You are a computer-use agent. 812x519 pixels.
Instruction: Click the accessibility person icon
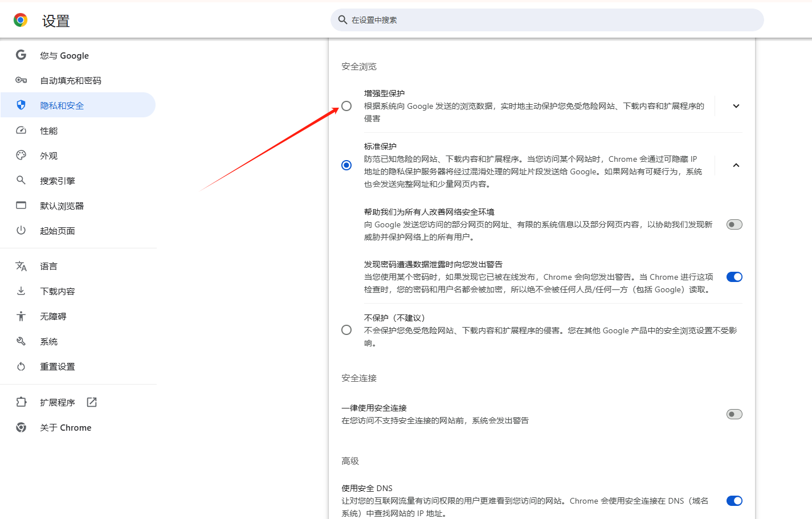coord(21,316)
